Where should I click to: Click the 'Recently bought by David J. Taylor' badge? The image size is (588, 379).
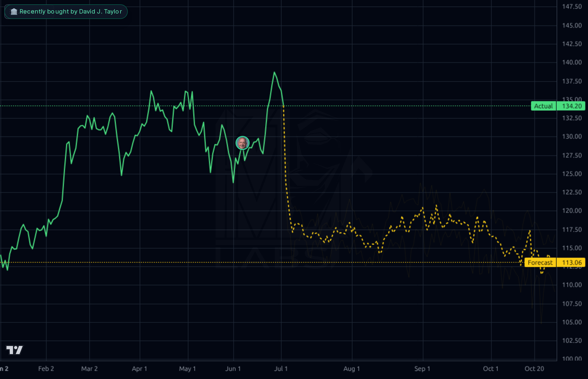point(66,12)
